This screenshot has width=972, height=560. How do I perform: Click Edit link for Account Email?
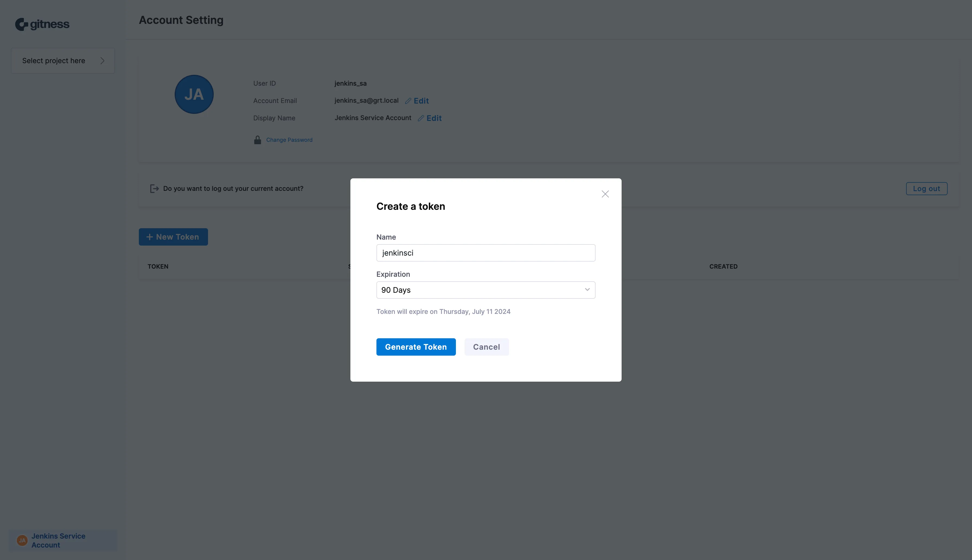(x=421, y=101)
